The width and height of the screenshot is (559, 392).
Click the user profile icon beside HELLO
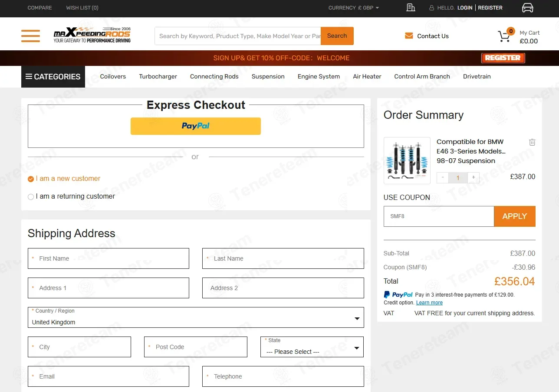point(431,8)
